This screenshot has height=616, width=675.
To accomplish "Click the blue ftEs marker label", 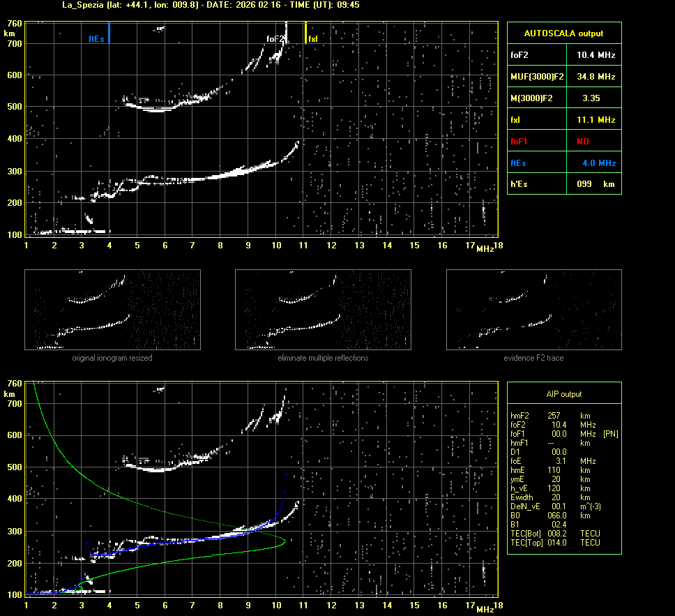I will [x=96, y=39].
